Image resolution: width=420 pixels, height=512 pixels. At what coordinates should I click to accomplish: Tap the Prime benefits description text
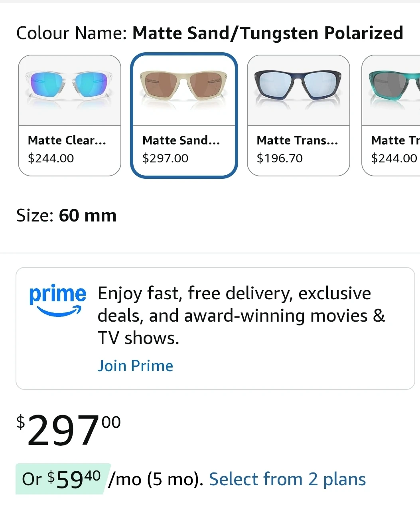pos(241,316)
